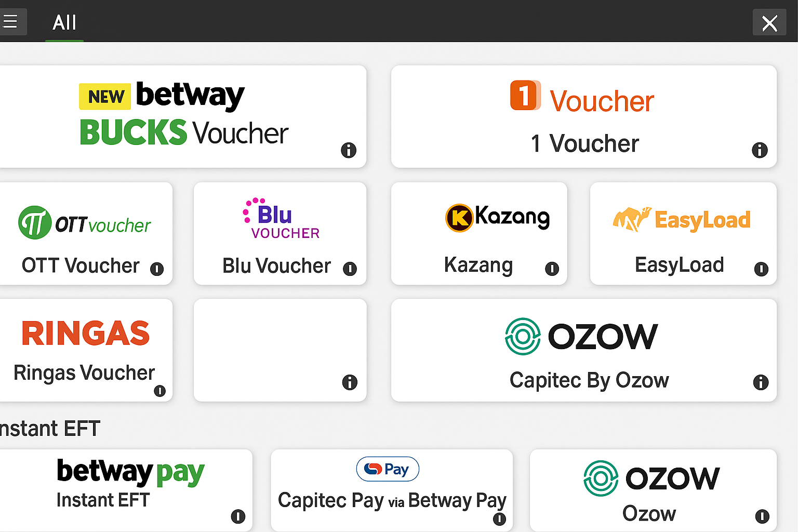Open info on betway pay Instant EFT

(238, 517)
